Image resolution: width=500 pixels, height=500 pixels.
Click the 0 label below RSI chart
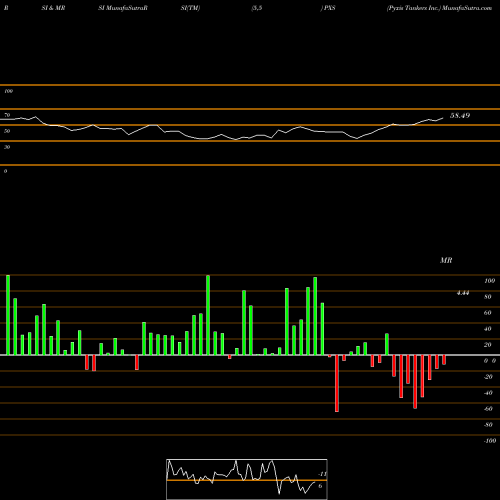click(x=5, y=171)
